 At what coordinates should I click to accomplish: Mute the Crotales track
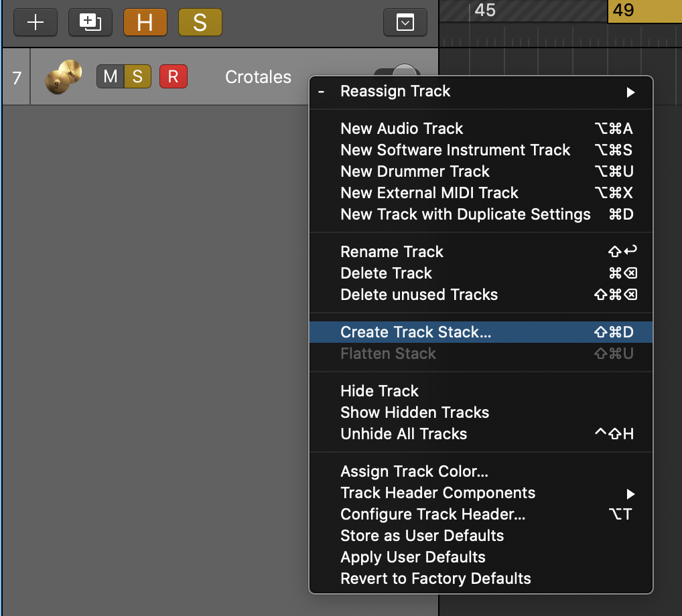click(x=110, y=77)
